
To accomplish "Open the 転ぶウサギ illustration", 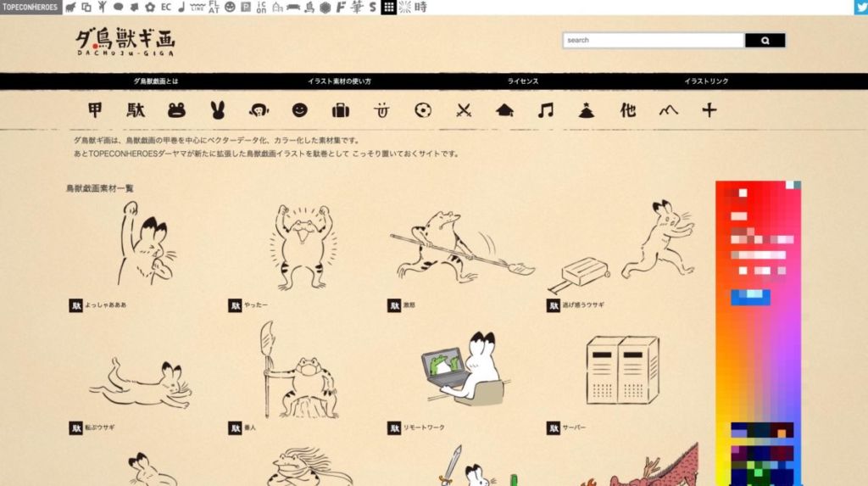I will 141,383.
